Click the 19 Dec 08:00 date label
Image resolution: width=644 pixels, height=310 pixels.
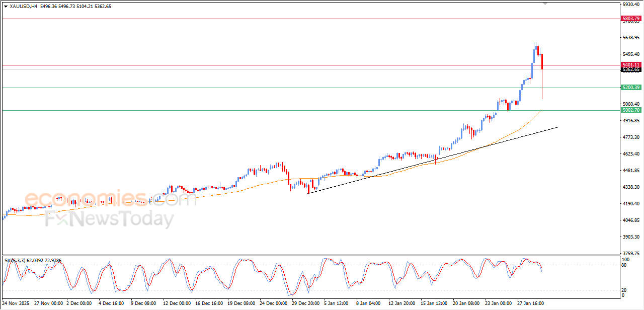coord(242,303)
